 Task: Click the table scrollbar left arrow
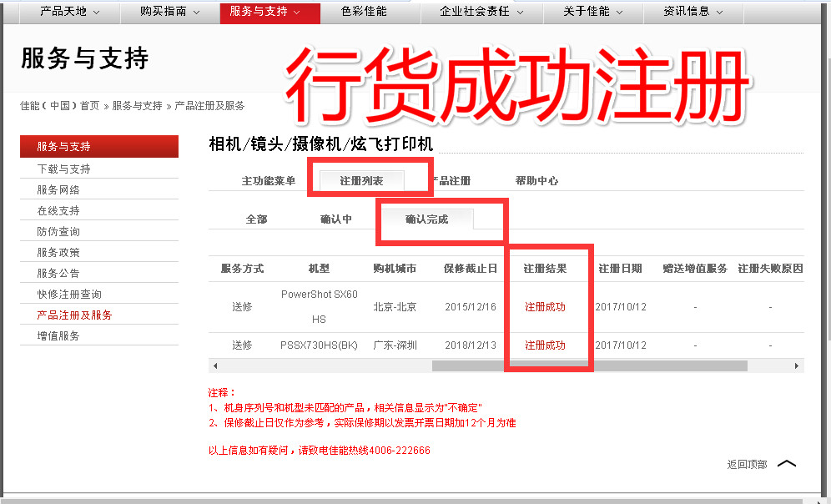tap(214, 365)
